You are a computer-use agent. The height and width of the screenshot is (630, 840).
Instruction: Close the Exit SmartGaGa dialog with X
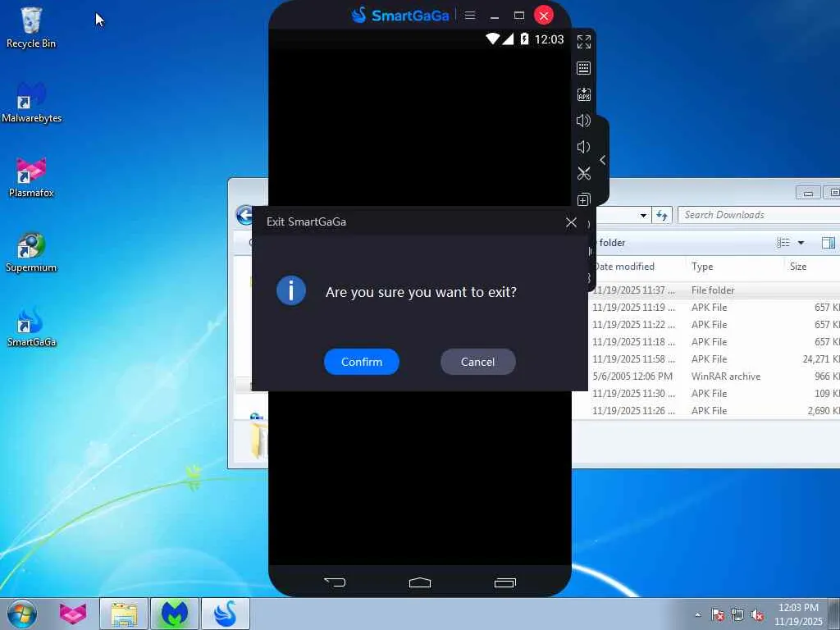point(571,222)
